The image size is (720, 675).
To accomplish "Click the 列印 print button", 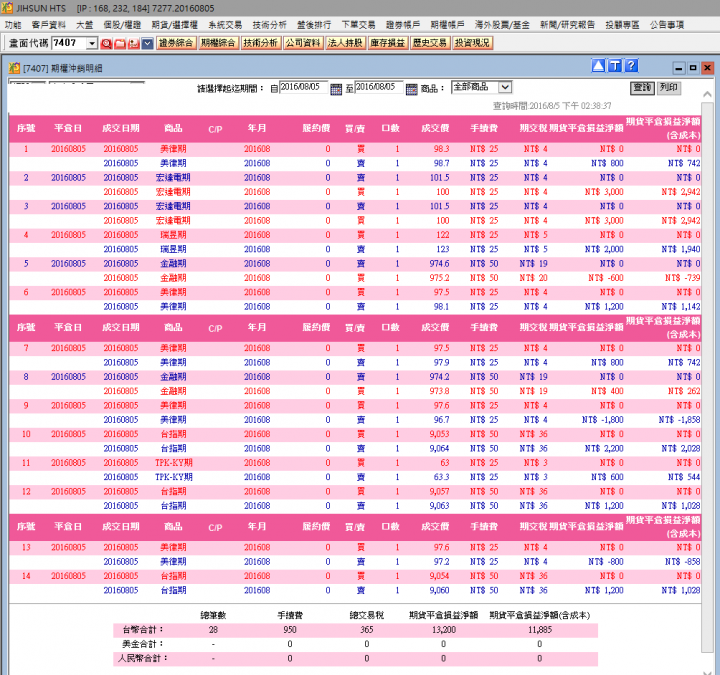I will 669,88.
